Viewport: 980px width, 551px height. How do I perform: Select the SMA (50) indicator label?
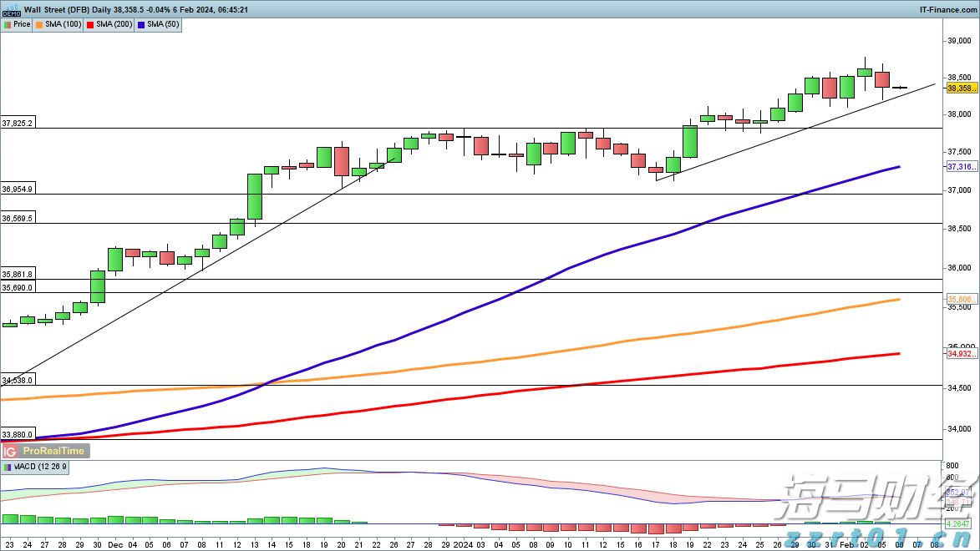(x=162, y=24)
